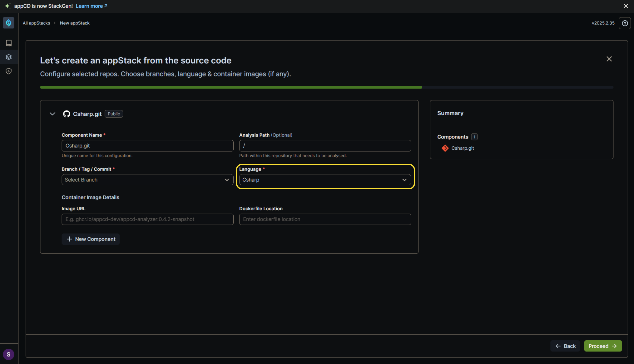Screen dimensions: 634x364
Task: Focus the Analysis Path field
Action: [x=325, y=146]
